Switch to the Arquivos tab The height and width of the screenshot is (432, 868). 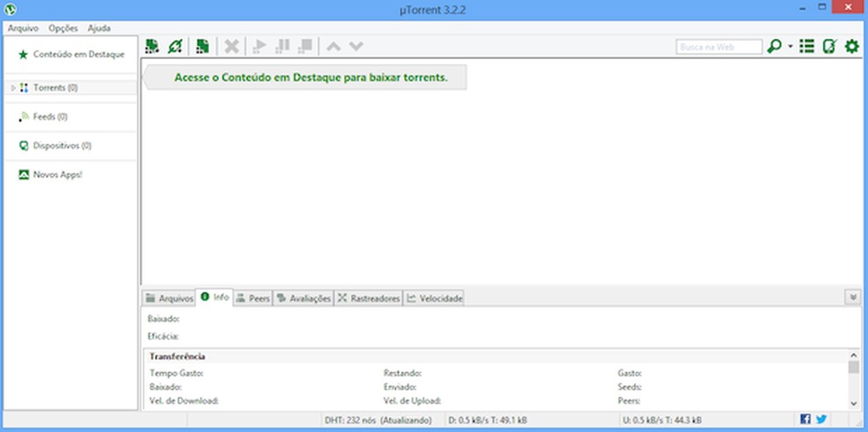168,298
